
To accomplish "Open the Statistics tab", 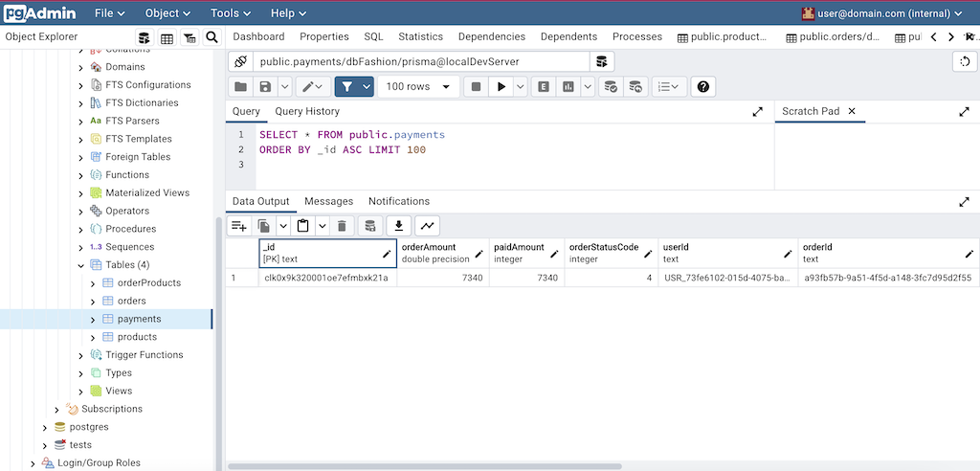I will coord(421,37).
